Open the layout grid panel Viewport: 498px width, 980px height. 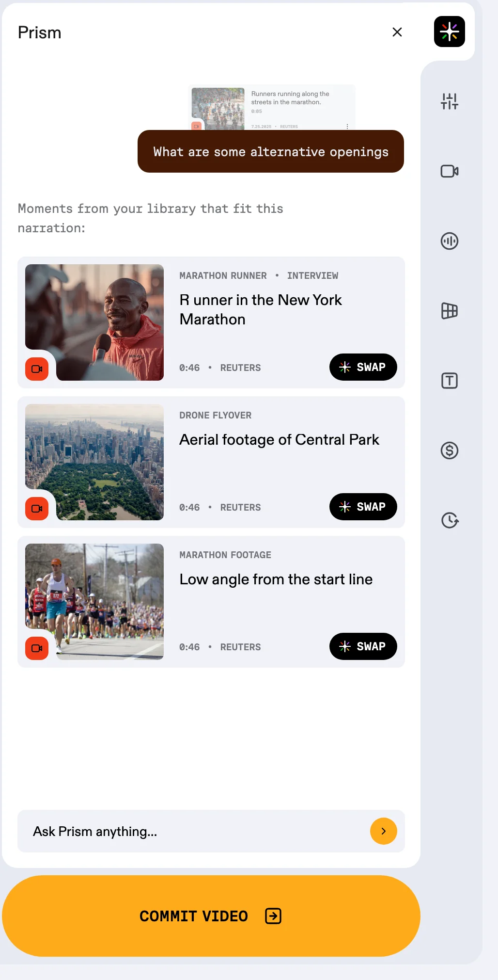click(x=449, y=311)
